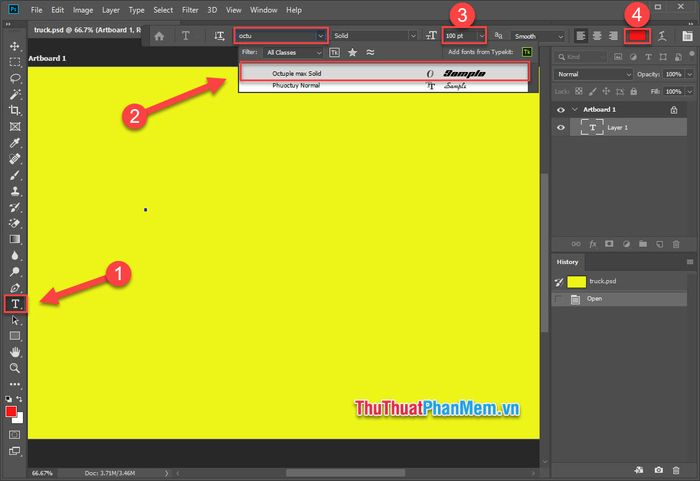
Task: Click the red text color swatch
Action: point(636,35)
